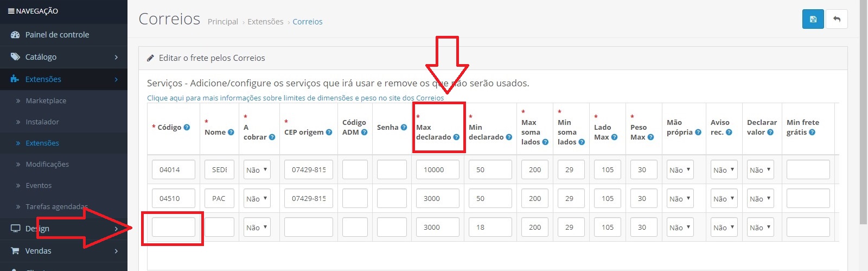
Task: Click the Painel de controle dashboard icon
Action: pos(15,34)
